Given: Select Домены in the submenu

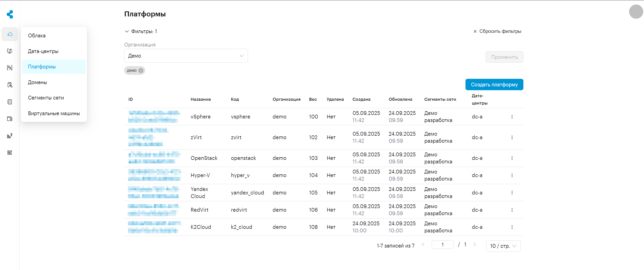Looking at the screenshot, I should pyautogui.click(x=54, y=82).
